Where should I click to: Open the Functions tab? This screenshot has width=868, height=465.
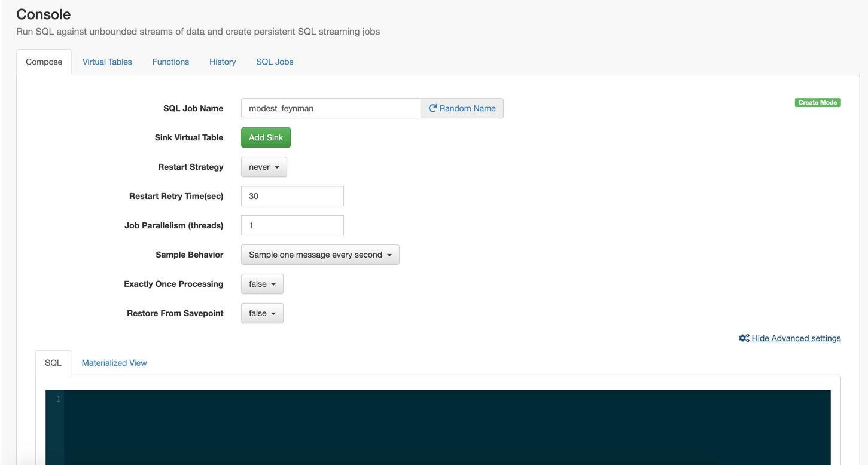click(170, 62)
